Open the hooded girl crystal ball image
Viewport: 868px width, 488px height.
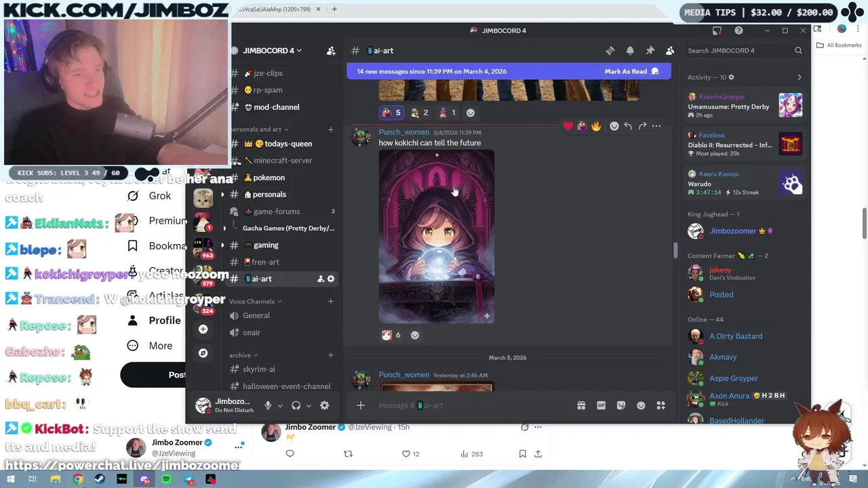click(x=437, y=237)
